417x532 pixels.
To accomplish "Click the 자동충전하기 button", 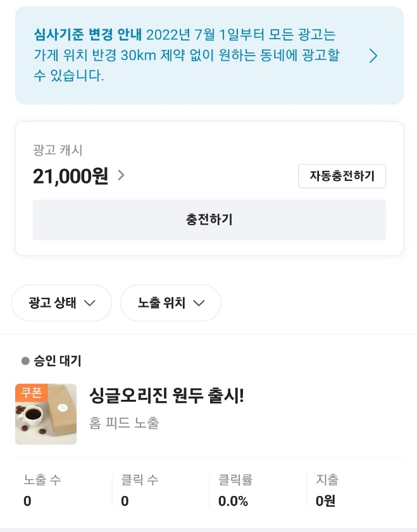I will 342,176.
